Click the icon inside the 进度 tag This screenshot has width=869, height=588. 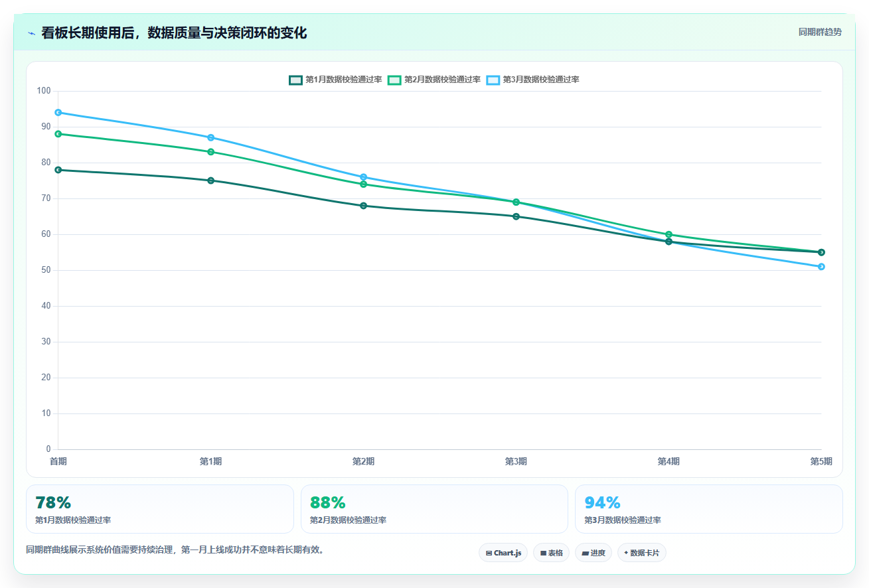[585, 553]
